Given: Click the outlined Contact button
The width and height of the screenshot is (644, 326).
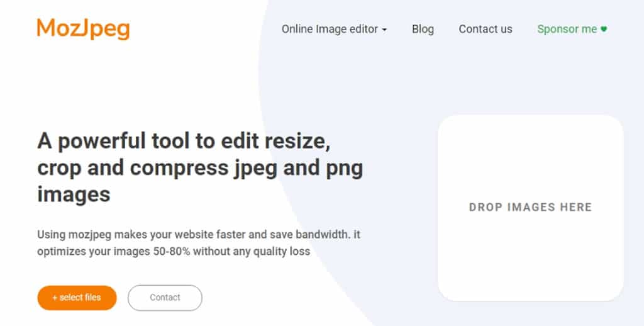Looking at the screenshot, I should point(165,298).
